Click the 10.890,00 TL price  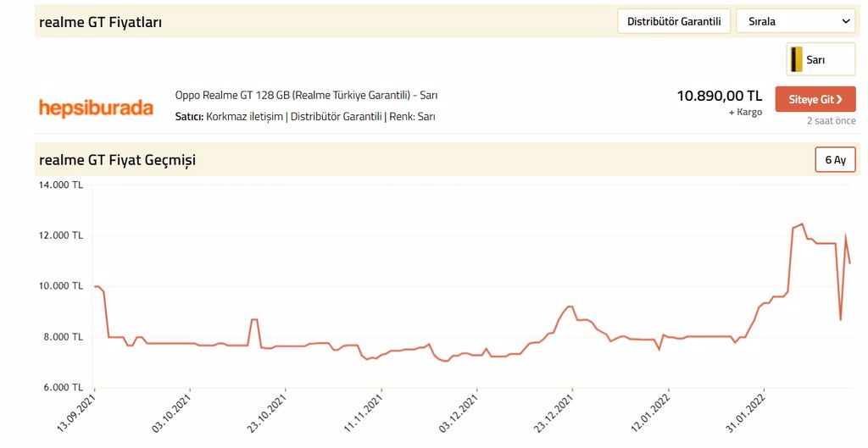pyautogui.click(x=719, y=96)
